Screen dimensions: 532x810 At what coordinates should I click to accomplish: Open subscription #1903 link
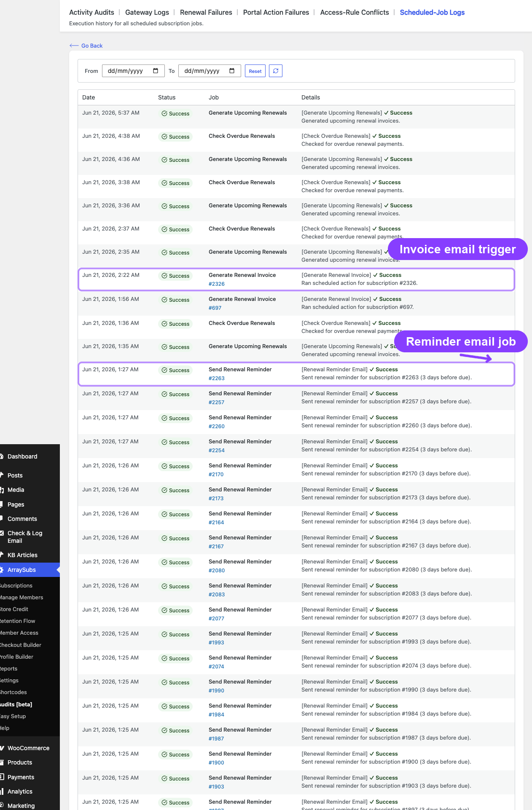pyautogui.click(x=216, y=786)
